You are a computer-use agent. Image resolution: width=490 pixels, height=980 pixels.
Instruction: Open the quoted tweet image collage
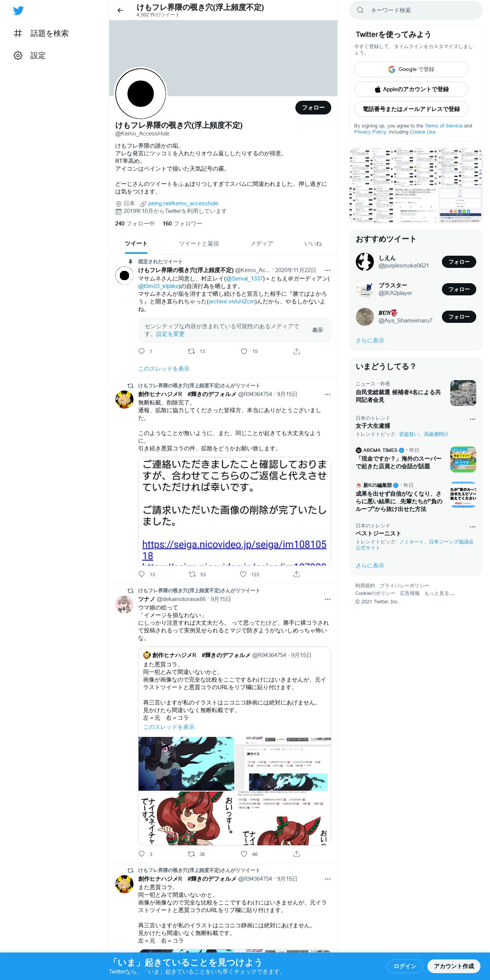point(235,791)
